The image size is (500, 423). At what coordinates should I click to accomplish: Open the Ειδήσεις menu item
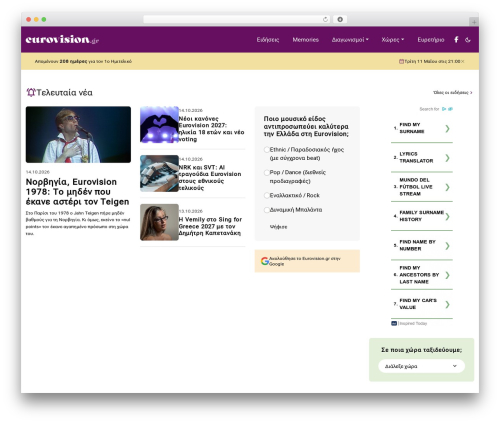click(268, 40)
